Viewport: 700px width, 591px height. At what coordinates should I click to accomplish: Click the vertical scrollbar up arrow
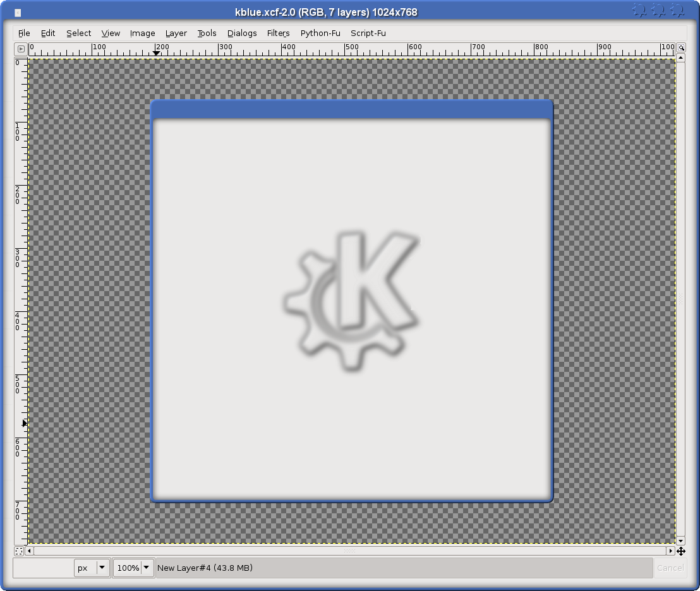tap(680, 57)
